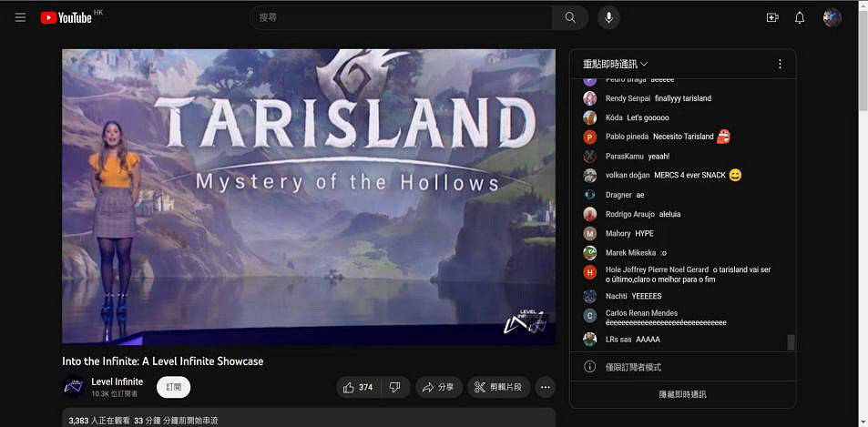The width and height of the screenshot is (868, 427).
Task: Start voice search with microphone icon
Action: tap(608, 17)
